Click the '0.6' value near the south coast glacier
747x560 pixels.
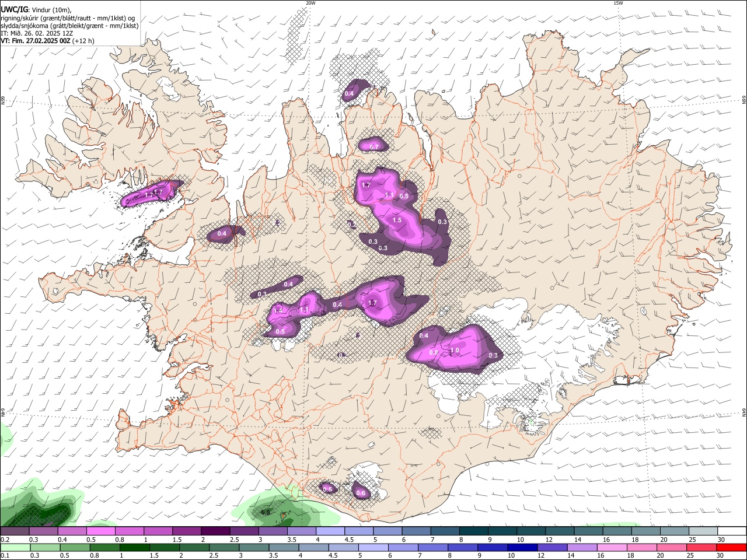361,494
